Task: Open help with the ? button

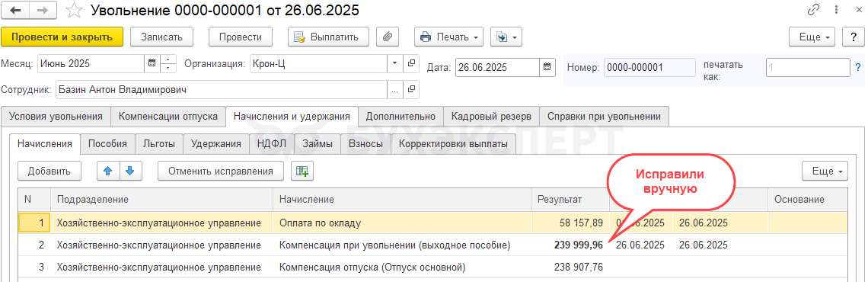Action: tap(854, 37)
